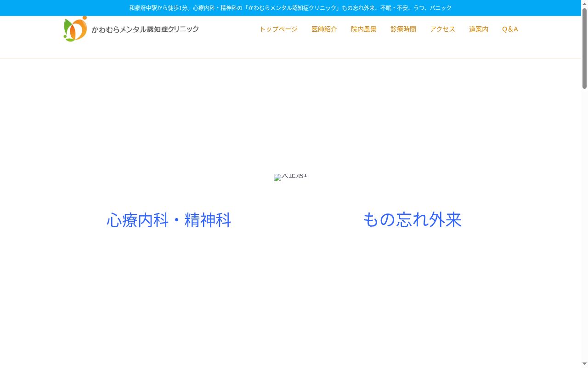Click the vertical scrollbar thumb
The image size is (588, 368).
[x=585, y=48]
